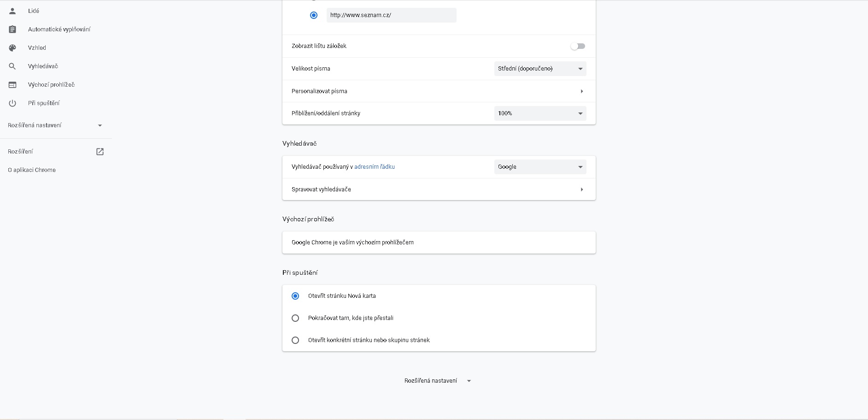
Task: Open Rozšíření external link icon
Action: coord(100,152)
